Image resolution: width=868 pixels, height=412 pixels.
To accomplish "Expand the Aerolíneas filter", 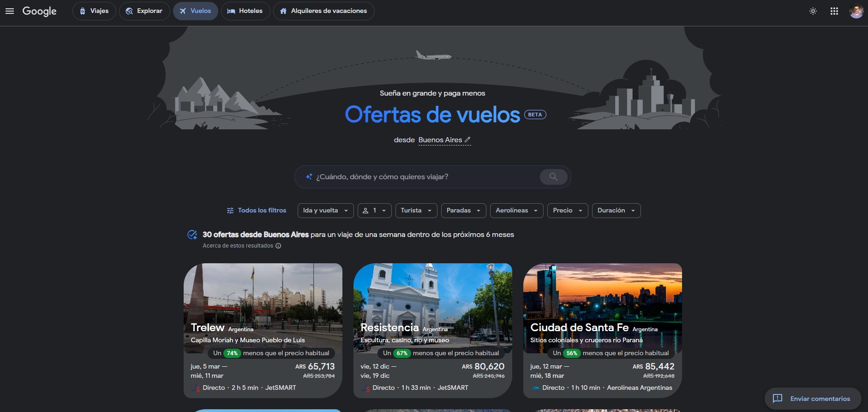I will tap(516, 211).
